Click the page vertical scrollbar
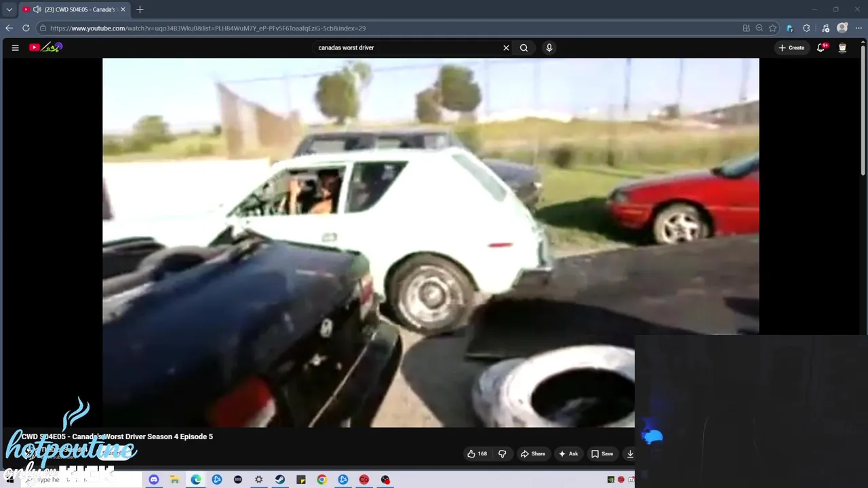The height and width of the screenshot is (488, 868). [864, 109]
